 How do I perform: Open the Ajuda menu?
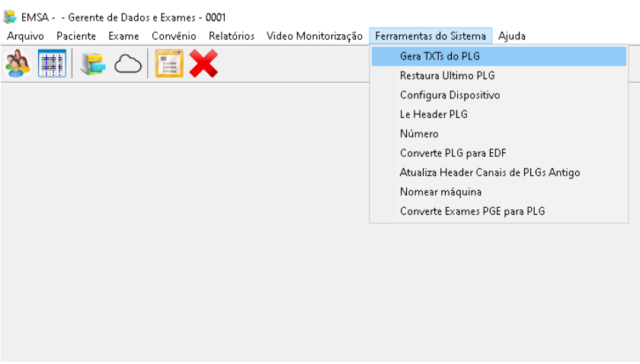coord(512,36)
